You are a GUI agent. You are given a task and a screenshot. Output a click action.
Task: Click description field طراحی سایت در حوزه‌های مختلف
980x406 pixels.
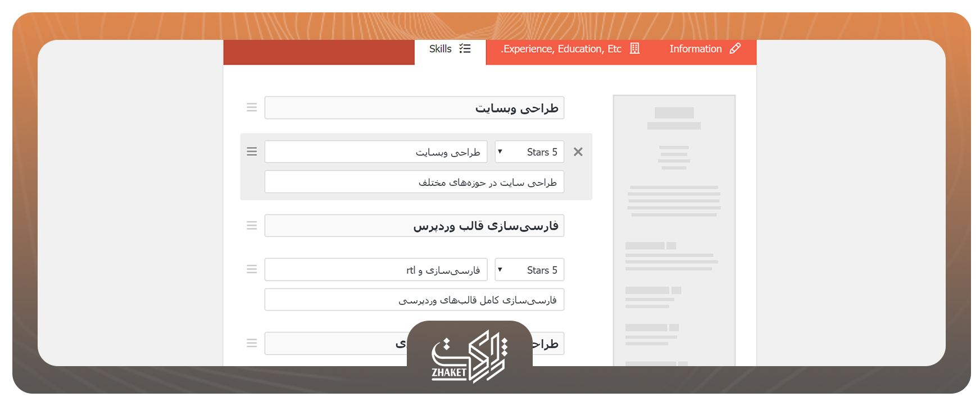(414, 183)
